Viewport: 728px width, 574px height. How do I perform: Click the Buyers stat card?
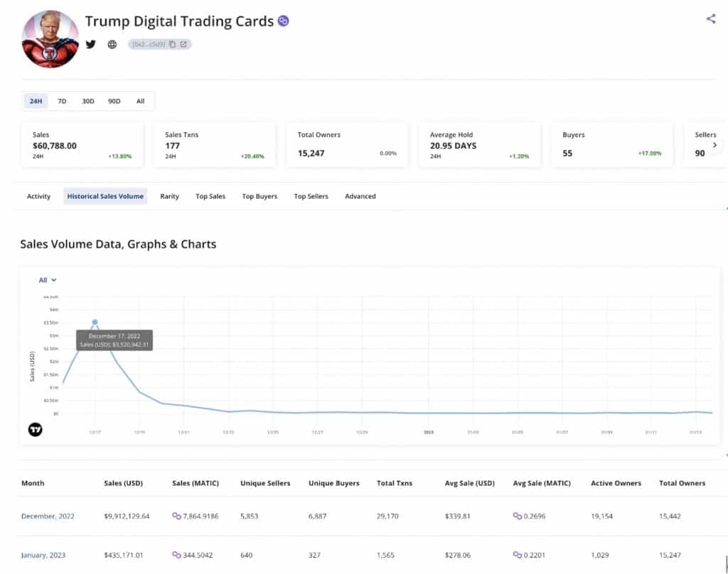click(612, 145)
